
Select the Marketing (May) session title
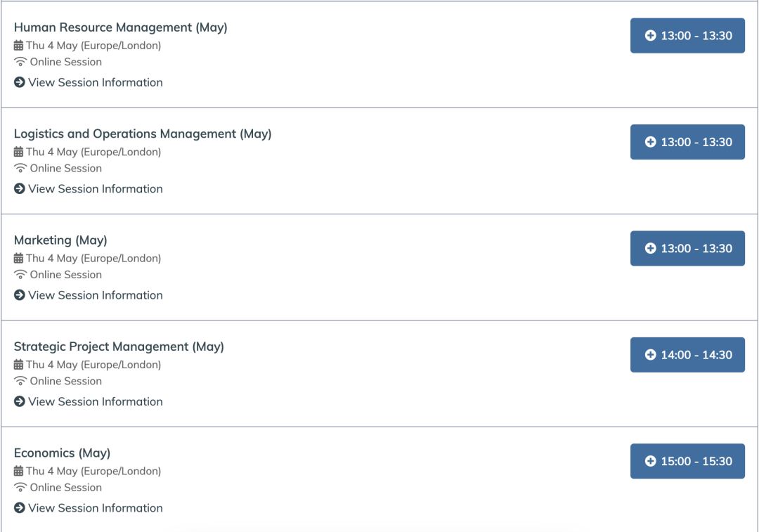60,240
